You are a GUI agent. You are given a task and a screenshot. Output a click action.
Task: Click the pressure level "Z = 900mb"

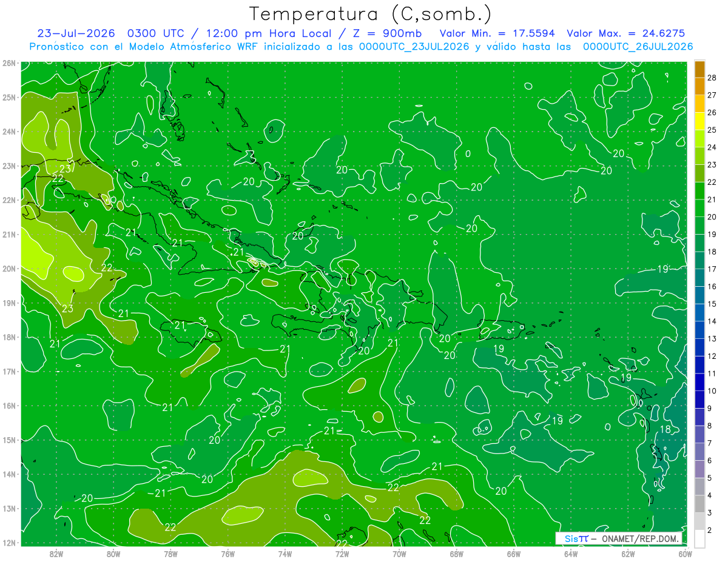(388, 33)
